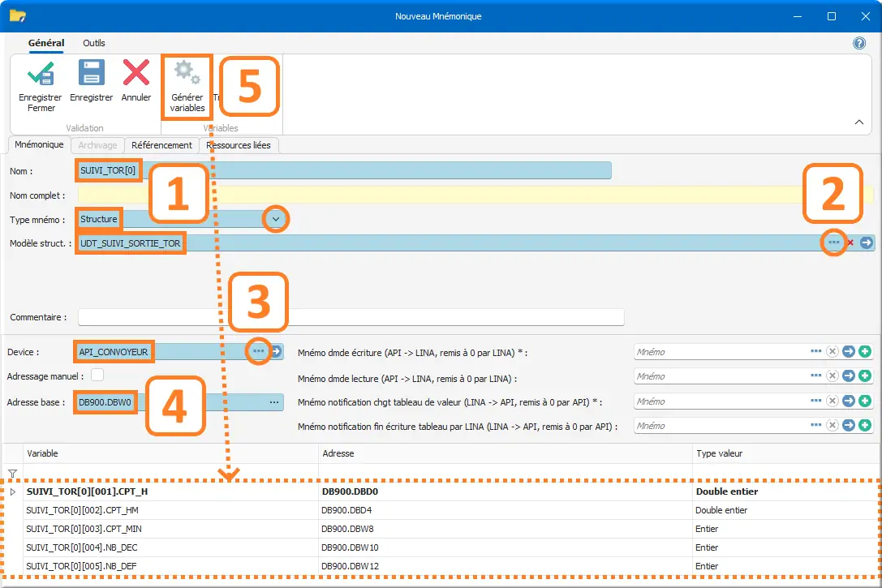Maximize the Nouveau Mnémonique window
Viewport: 882px width, 588px height.
coord(832,16)
